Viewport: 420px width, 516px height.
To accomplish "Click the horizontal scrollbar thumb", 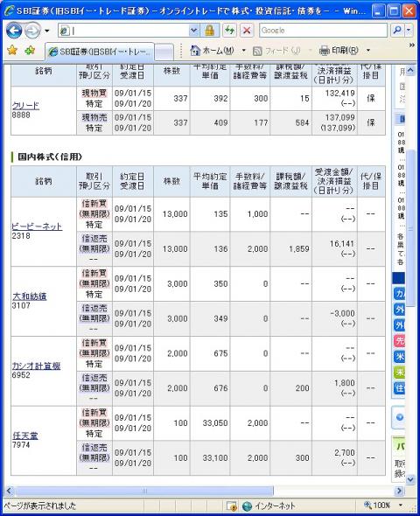I will (x=144, y=491).
